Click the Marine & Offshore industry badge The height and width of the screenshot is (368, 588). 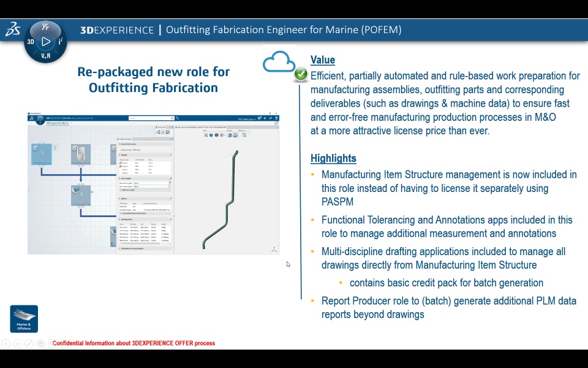coord(24,319)
